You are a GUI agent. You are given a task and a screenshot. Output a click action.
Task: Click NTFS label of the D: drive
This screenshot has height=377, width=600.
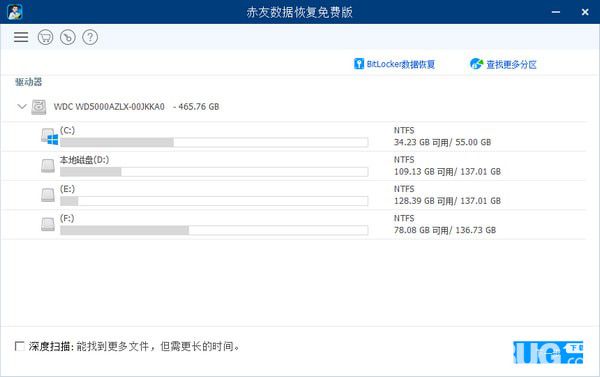tap(404, 160)
